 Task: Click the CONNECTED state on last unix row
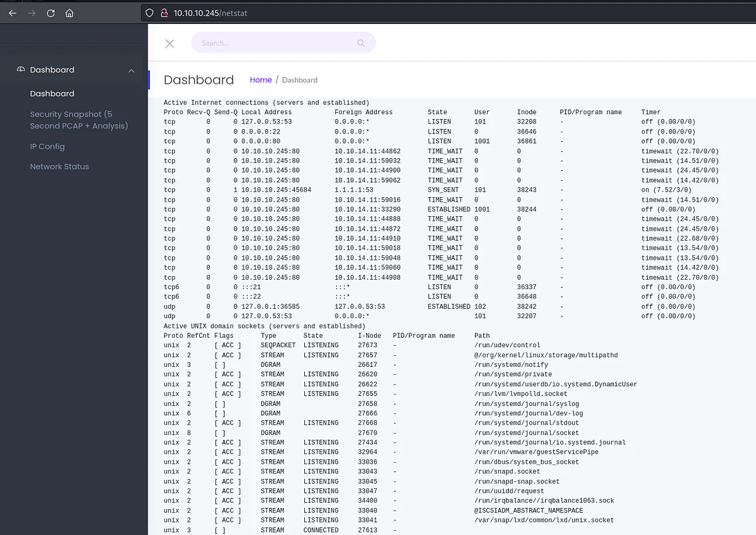click(x=321, y=530)
